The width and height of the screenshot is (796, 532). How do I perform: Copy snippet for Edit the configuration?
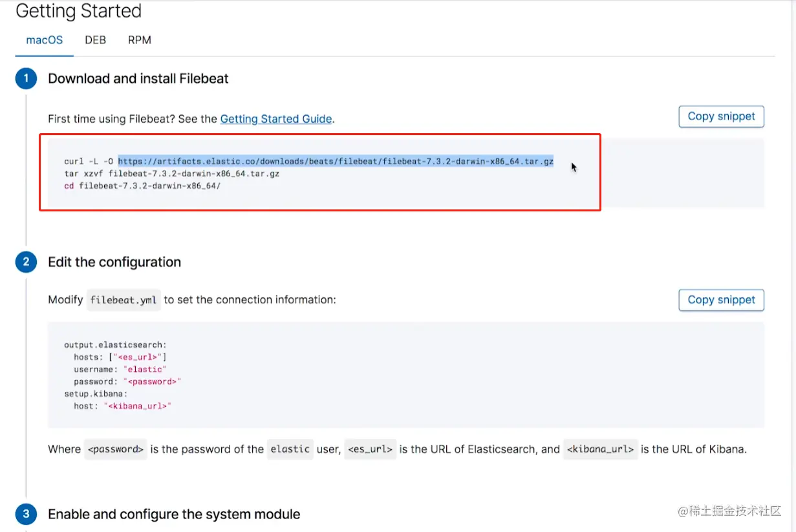click(722, 300)
